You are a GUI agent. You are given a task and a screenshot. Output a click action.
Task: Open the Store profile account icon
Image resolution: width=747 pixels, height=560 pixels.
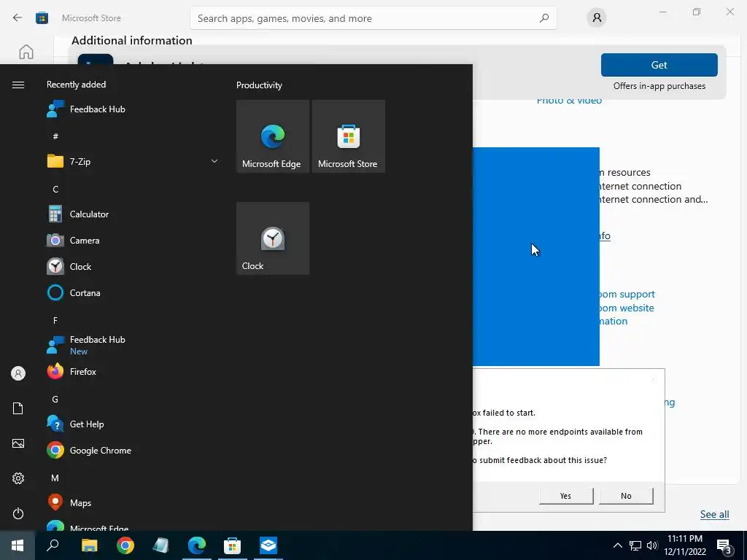click(597, 18)
